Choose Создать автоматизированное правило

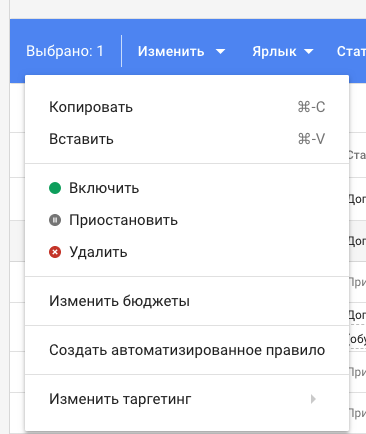point(187,350)
